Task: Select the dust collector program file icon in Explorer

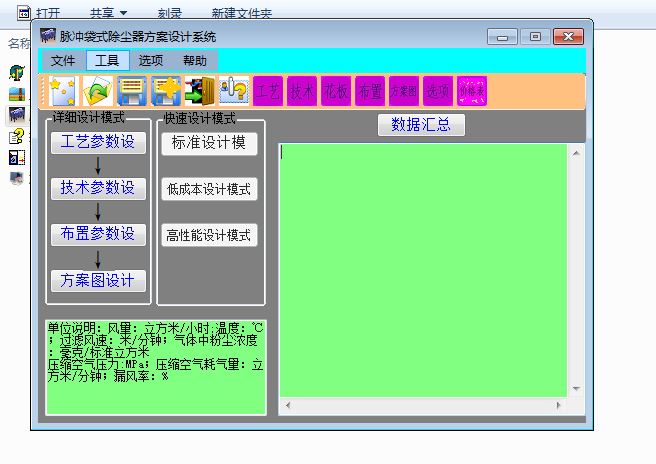Action: (x=17, y=114)
